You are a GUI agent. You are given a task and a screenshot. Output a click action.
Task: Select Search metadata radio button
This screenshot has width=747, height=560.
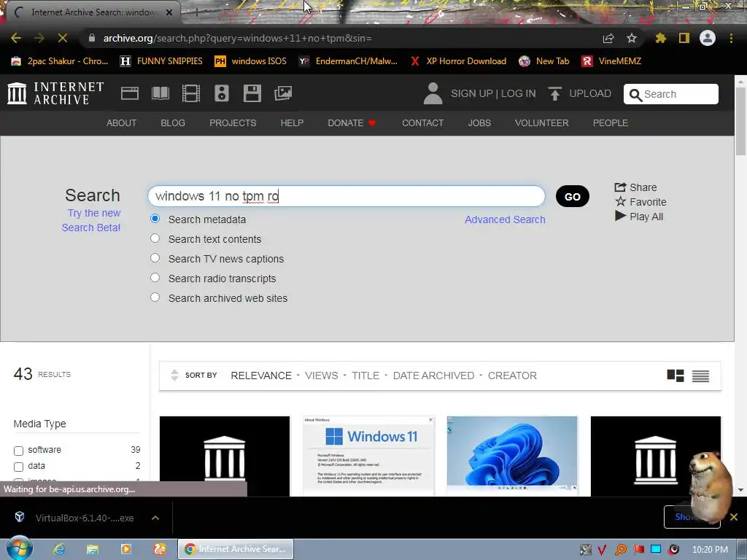(x=155, y=219)
